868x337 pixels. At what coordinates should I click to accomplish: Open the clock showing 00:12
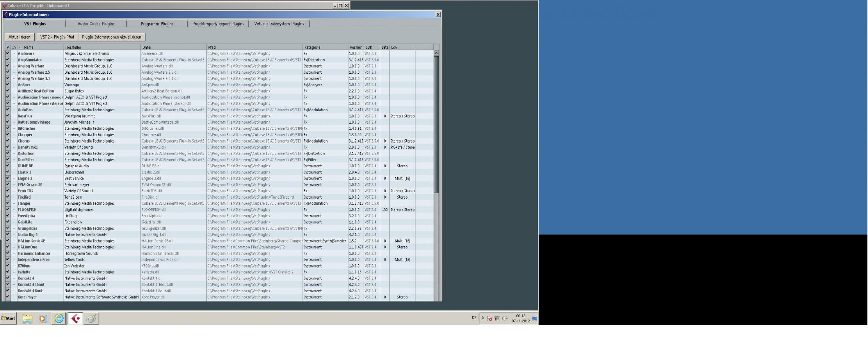[521, 318]
